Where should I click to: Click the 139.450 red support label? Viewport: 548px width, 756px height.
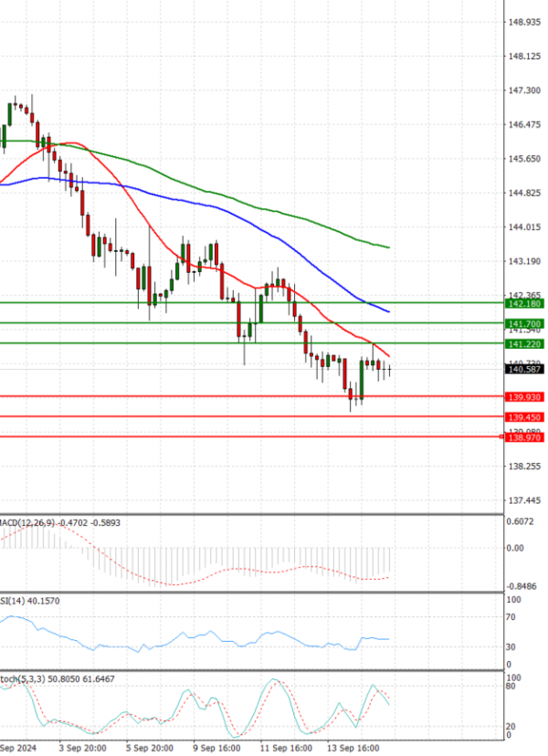(x=524, y=417)
